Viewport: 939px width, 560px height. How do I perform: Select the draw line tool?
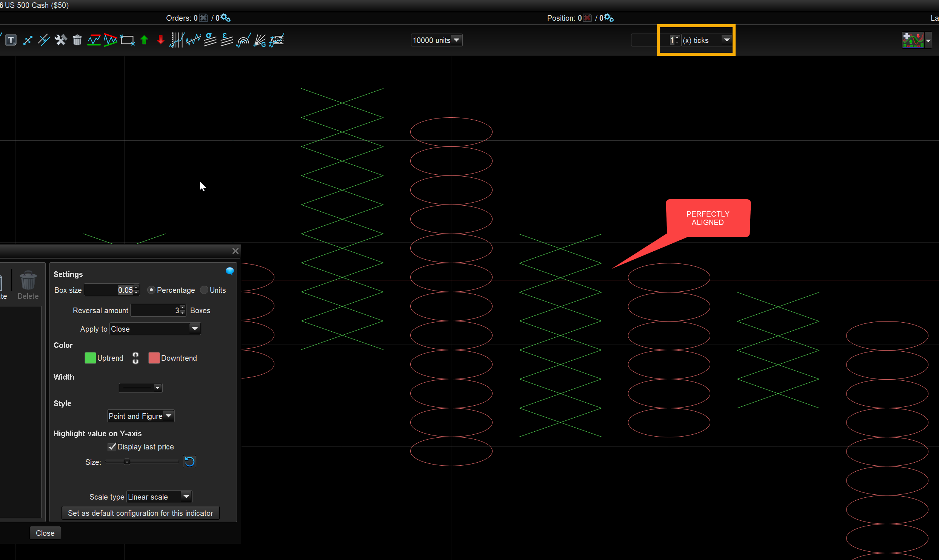click(x=28, y=41)
